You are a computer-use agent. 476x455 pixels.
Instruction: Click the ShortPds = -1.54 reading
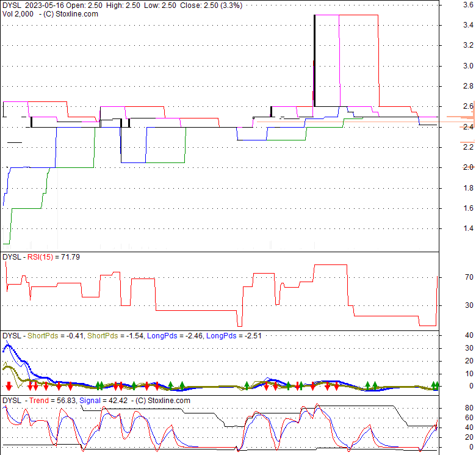115,336
